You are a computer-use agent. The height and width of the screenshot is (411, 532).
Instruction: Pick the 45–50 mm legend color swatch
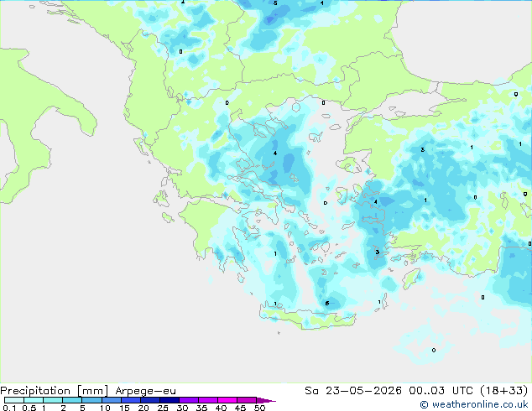247,400
